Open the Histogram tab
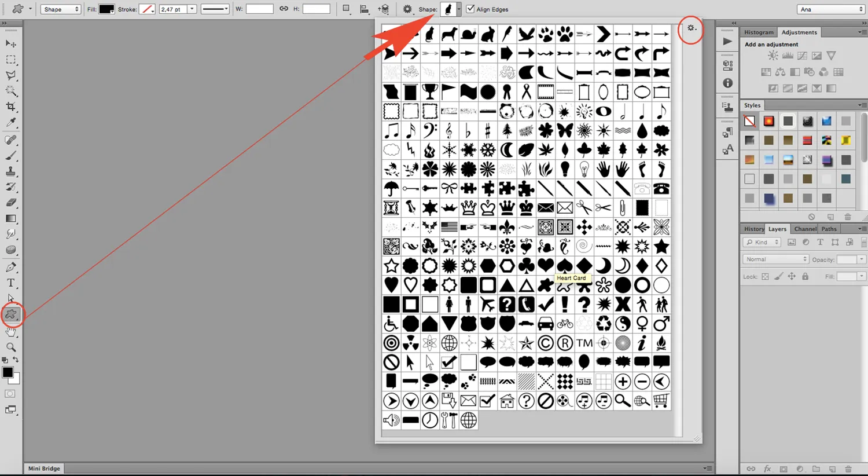The height and width of the screenshot is (476, 868). click(x=759, y=32)
